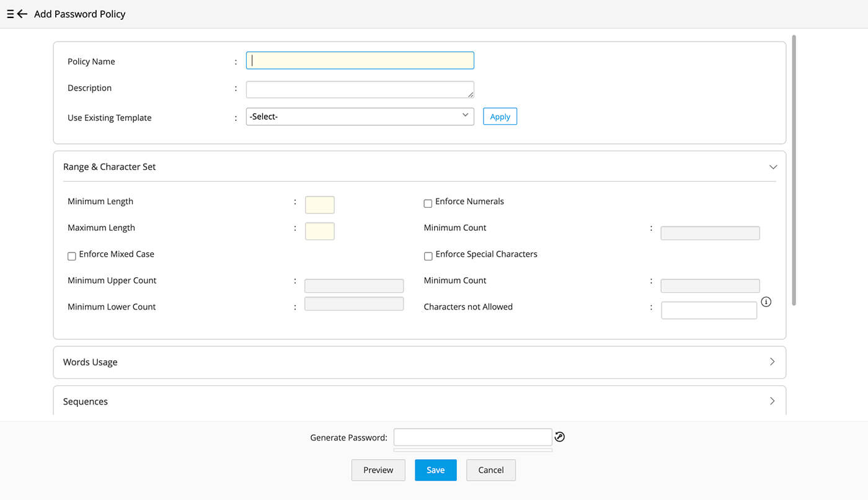Click the Description text area
Viewport: 868px width, 500px height.
coord(360,89)
